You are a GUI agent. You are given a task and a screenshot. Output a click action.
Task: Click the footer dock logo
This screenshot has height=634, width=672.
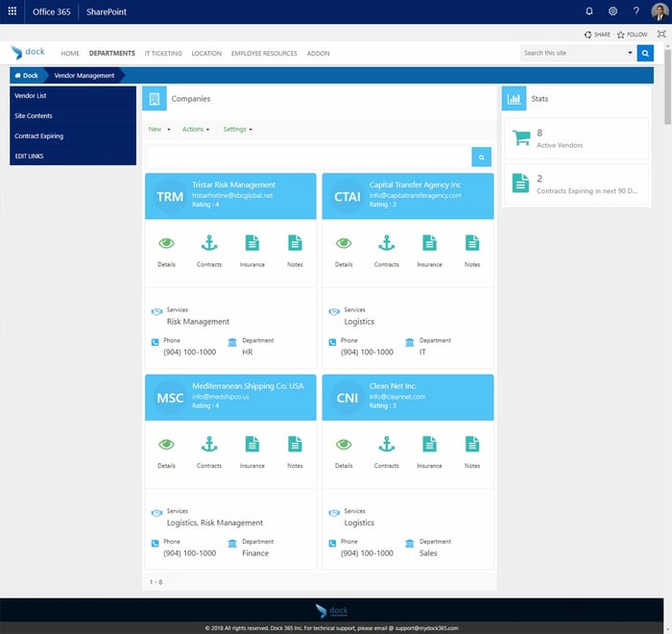tap(332, 610)
